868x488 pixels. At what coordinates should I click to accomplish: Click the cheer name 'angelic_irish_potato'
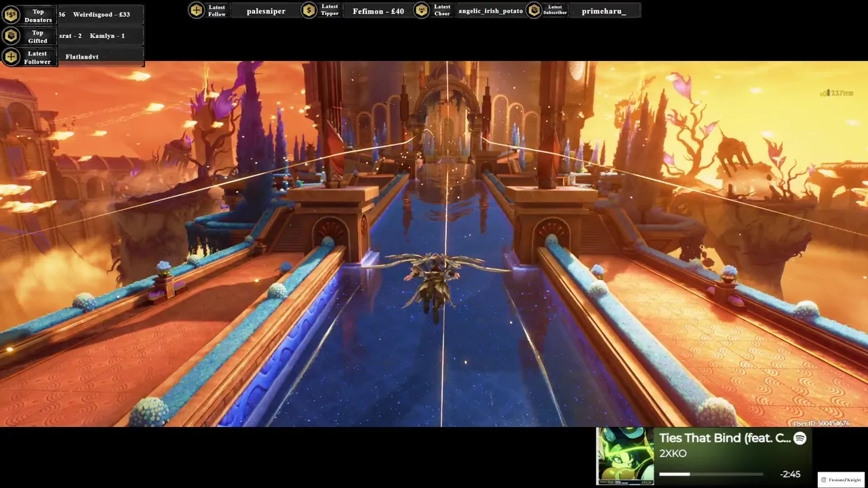coord(491,11)
